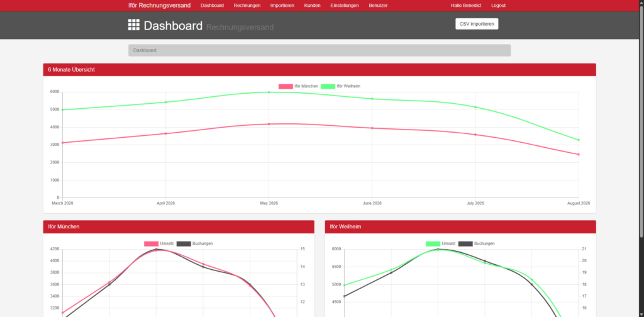Click the June 2026 pink data point

click(372, 128)
